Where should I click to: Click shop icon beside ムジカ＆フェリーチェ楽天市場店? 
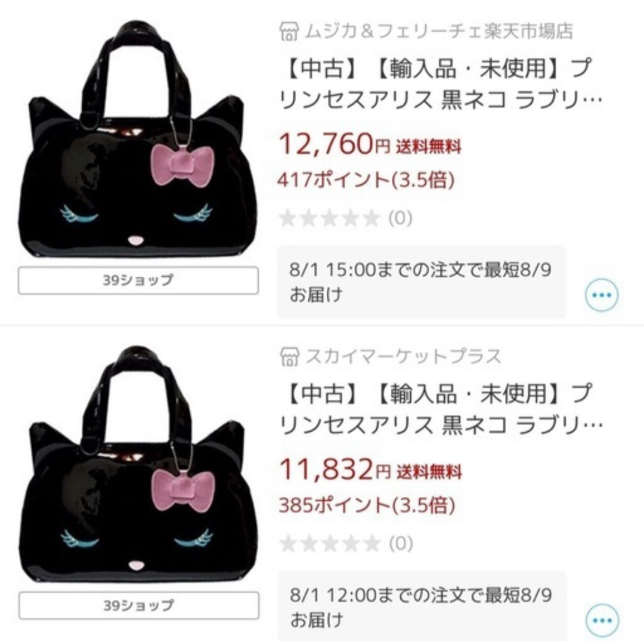289,32
